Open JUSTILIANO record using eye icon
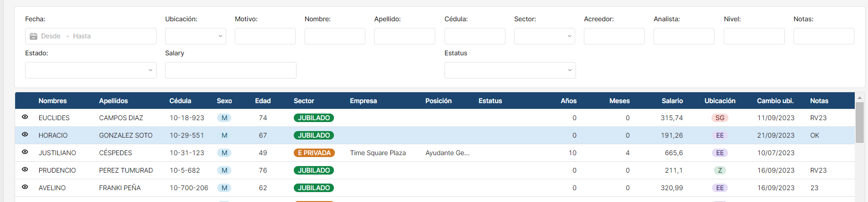 pos(25,152)
